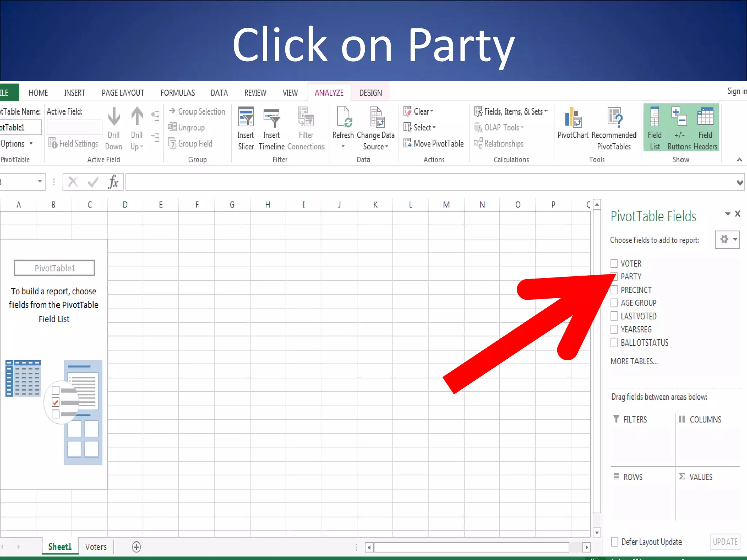Check the BALLOTSTATUS field checkbox
747x560 pixels.
click(614, 343)
